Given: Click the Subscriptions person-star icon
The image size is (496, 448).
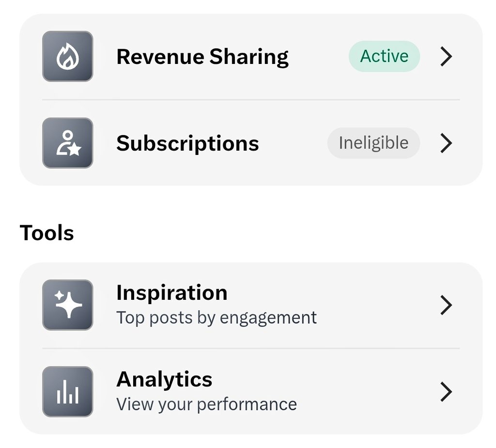Looking at the screenshot, I should [67, 143].
